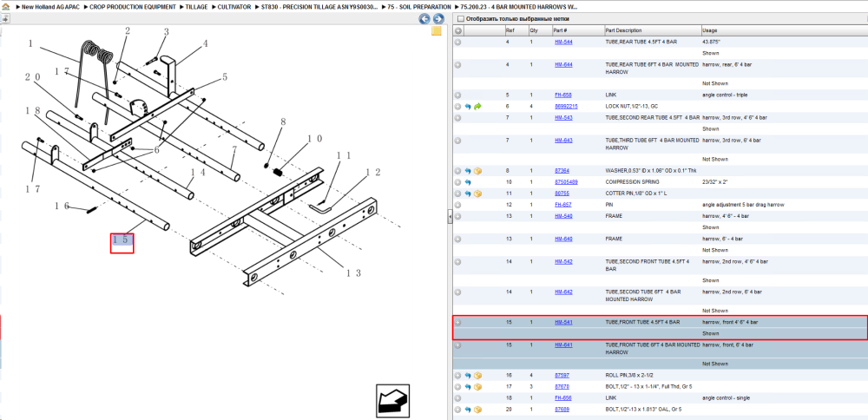Open CROP PRODUCTION EQUIPMENT breadcrumb
Image resolution: width=868 pixels, height=420 pixels.
(x=132, y=7)
